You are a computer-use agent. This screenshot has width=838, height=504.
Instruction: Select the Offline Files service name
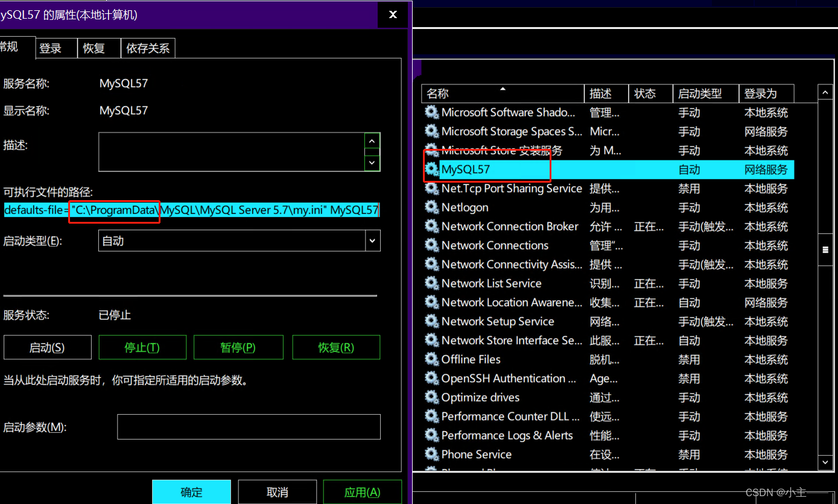click(471, 359)
